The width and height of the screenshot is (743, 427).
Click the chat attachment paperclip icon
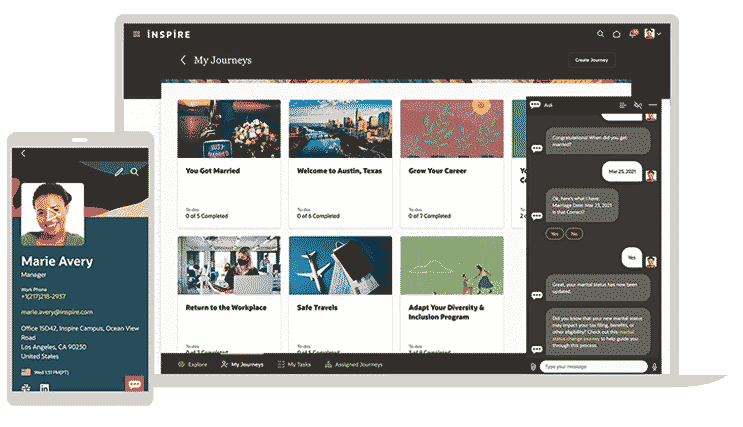533,367
